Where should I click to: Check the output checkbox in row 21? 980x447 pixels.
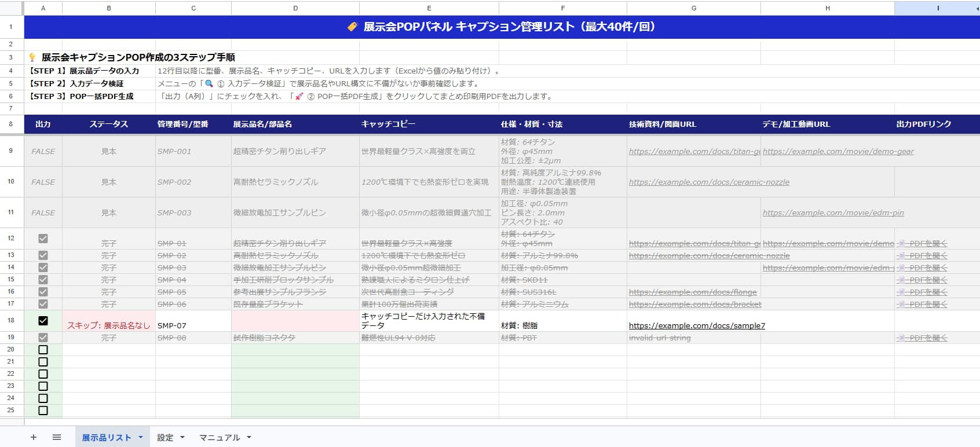pos(43,362)
